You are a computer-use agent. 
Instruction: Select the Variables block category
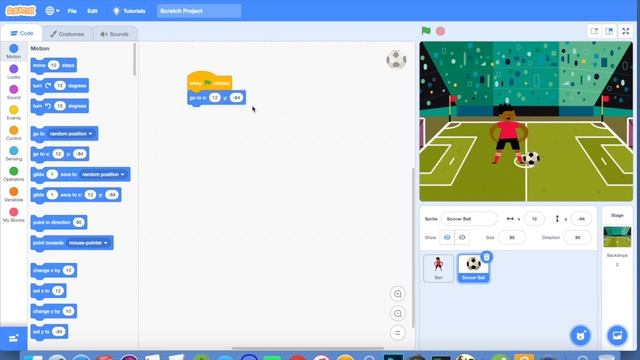[13, 194]
